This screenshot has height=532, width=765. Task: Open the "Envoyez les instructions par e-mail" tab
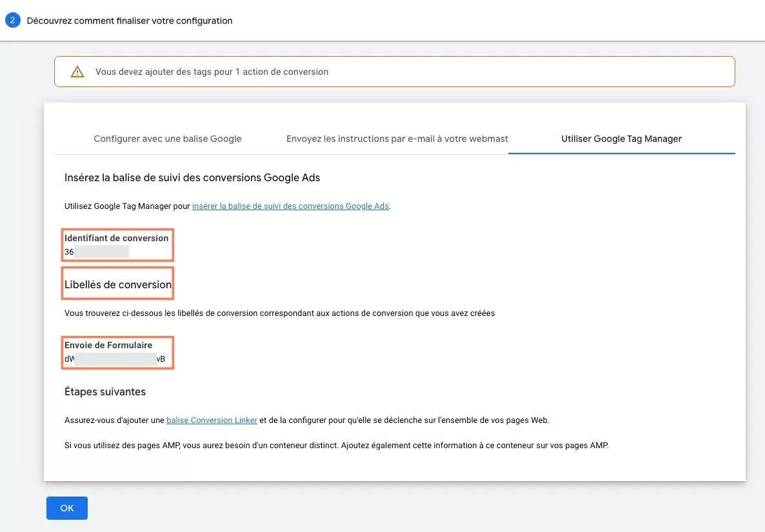coord(396,138)
